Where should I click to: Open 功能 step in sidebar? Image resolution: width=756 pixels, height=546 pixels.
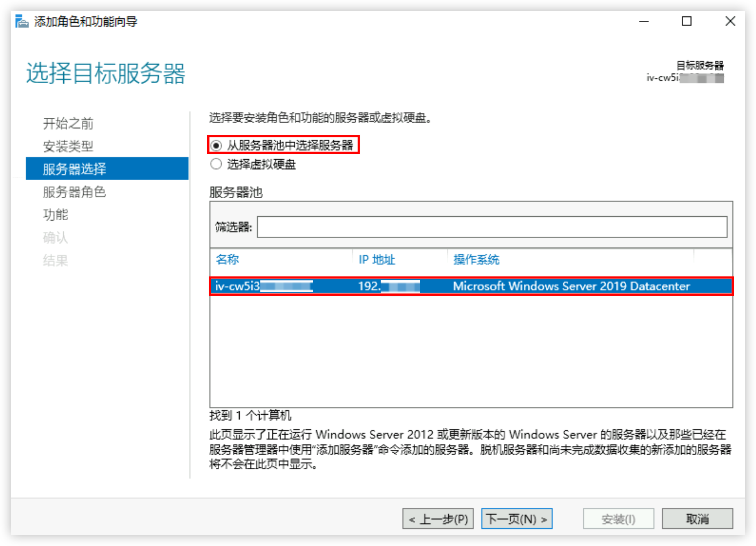tap(55, 215)
